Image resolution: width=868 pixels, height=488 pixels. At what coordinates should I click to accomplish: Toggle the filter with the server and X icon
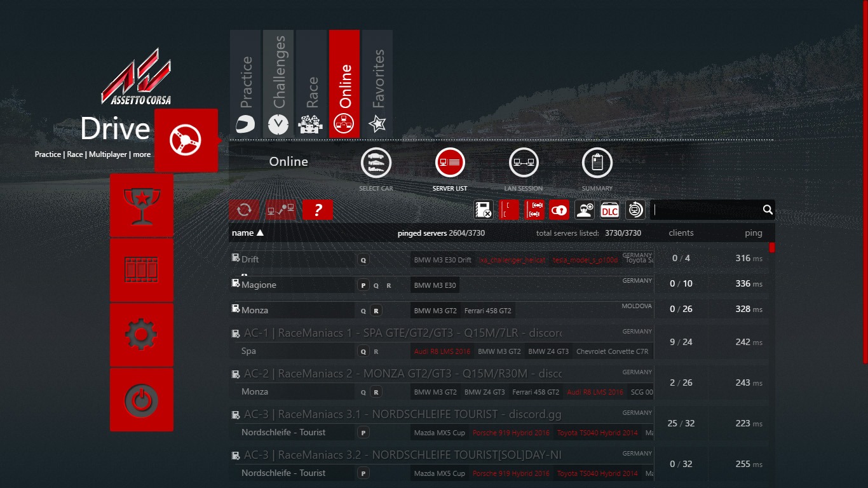coord(484,210)
